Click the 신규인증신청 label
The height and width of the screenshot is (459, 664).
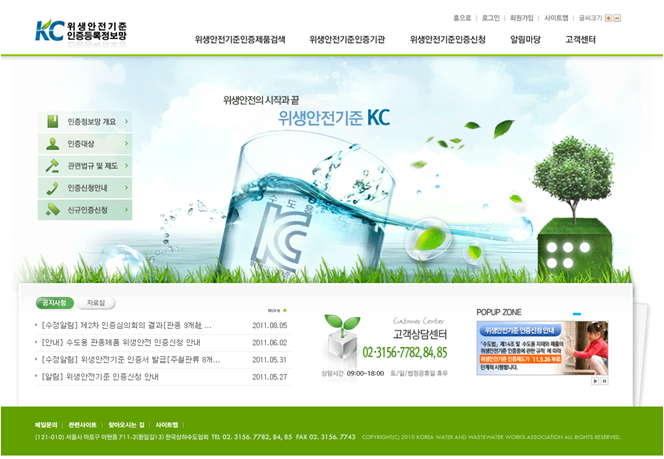click(88, 210)
